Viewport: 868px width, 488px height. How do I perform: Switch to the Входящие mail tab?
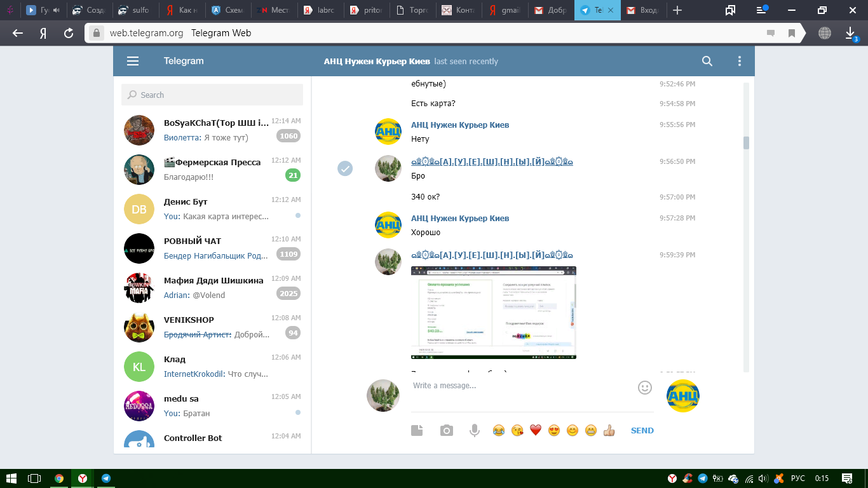click(x=643, y=10)
